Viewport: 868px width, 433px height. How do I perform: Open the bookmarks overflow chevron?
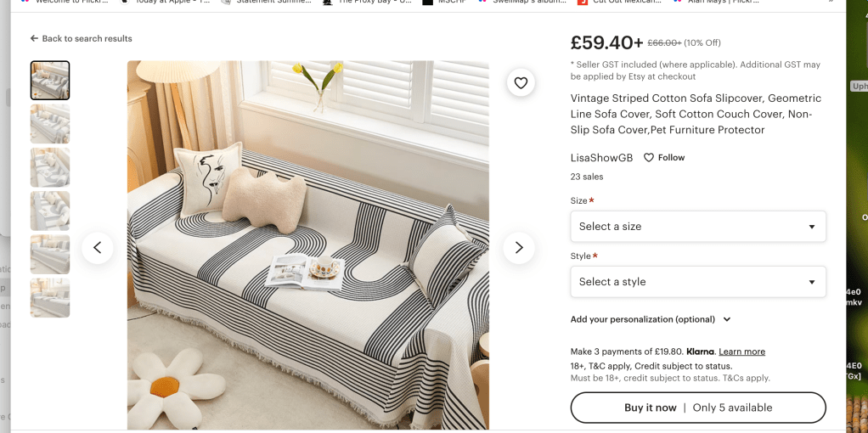831,2
